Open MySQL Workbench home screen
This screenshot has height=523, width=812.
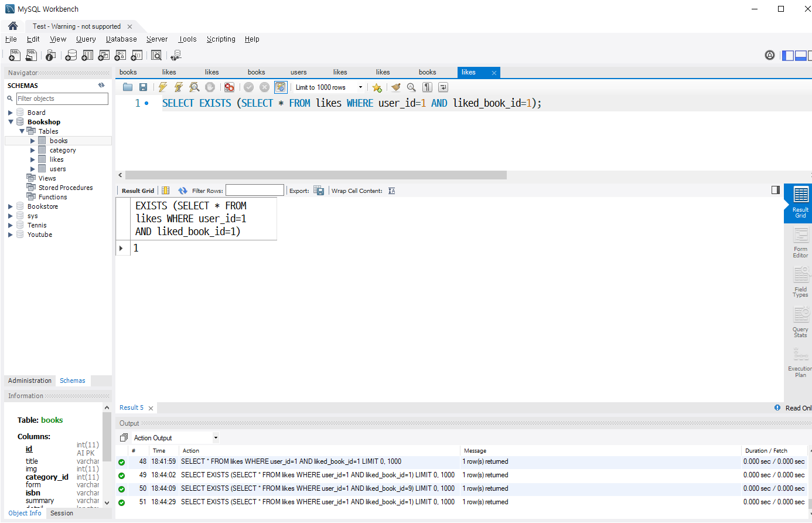click(12, 26)
